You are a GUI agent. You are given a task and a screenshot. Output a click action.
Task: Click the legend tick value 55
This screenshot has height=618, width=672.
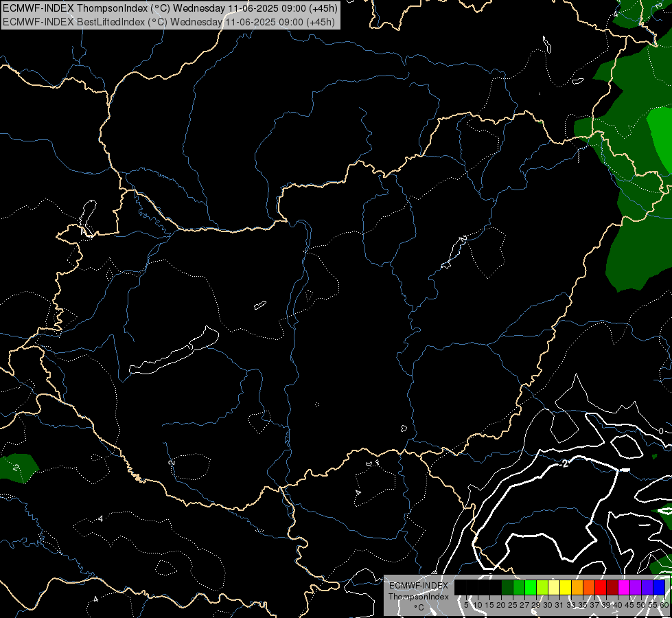tap(653, 605)
